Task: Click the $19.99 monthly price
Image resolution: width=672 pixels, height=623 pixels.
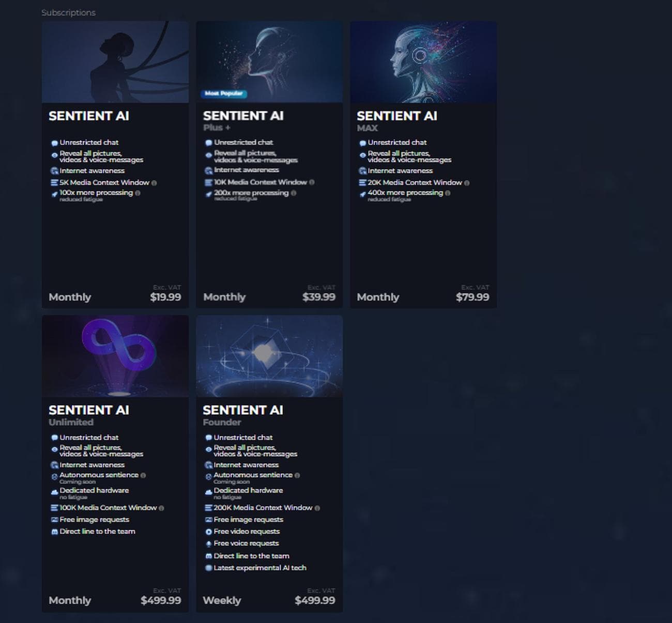Action: [165, 297]
